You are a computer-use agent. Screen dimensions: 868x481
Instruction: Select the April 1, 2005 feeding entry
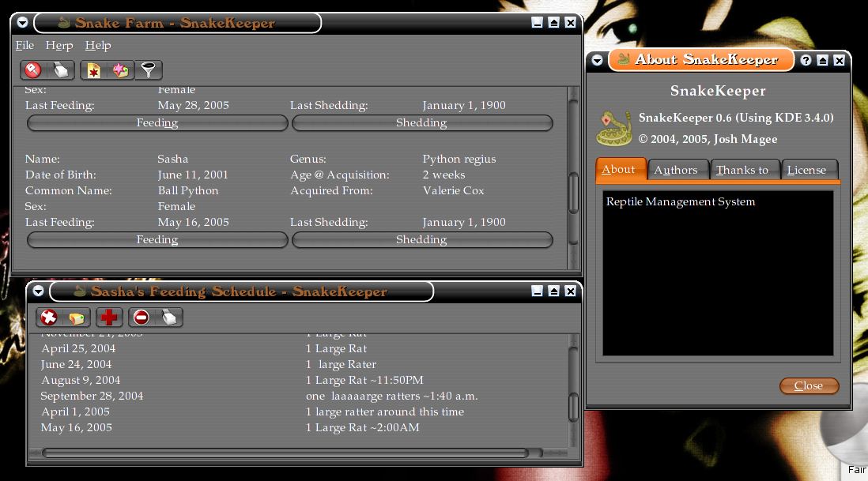pyautogui.click(x=75, y=411)
